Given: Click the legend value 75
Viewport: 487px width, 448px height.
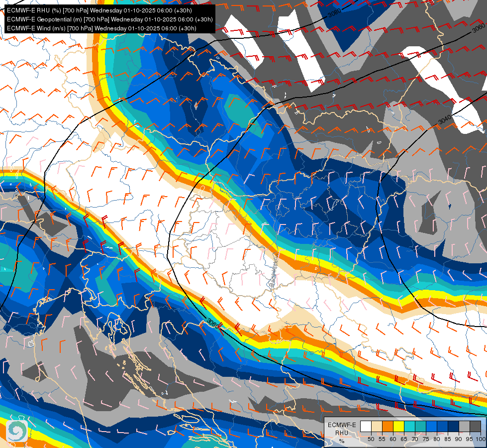Looking at the screenshot, I should coord(426,439).
